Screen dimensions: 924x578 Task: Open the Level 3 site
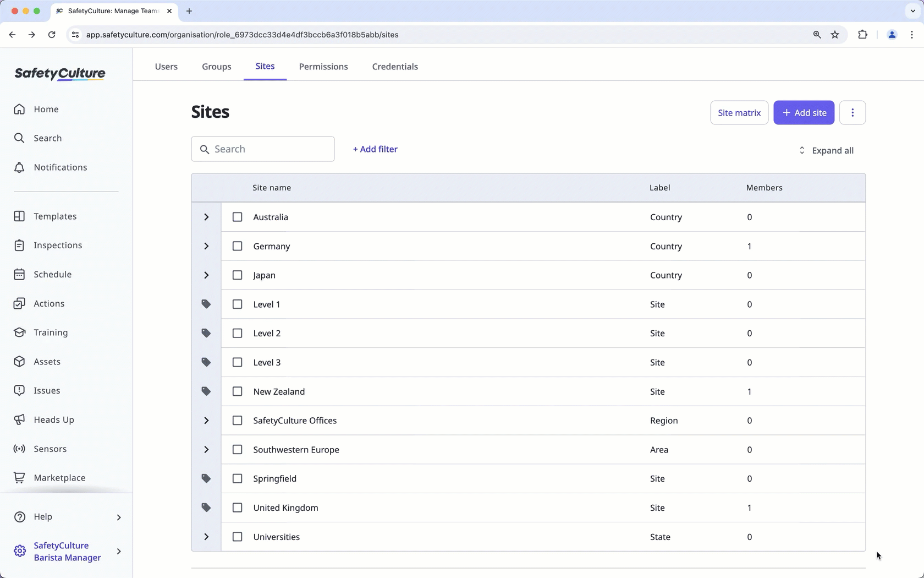(x=267, y=362)
